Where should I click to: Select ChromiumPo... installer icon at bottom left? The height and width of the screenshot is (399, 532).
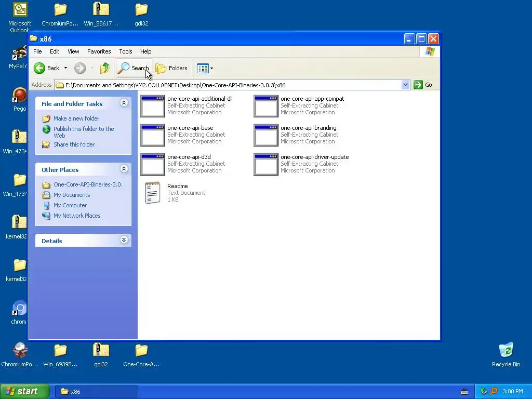point(20,350)
